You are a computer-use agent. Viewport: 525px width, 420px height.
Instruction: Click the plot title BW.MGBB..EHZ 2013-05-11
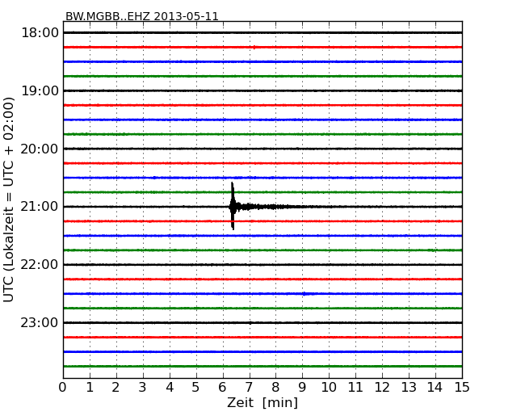point(141,16)
